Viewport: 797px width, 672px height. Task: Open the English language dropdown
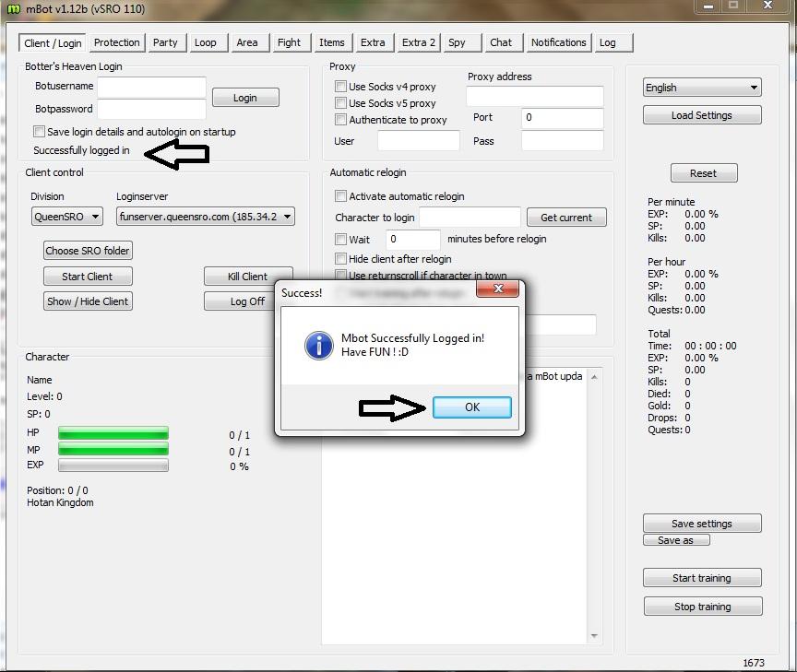tap(702, 88)
